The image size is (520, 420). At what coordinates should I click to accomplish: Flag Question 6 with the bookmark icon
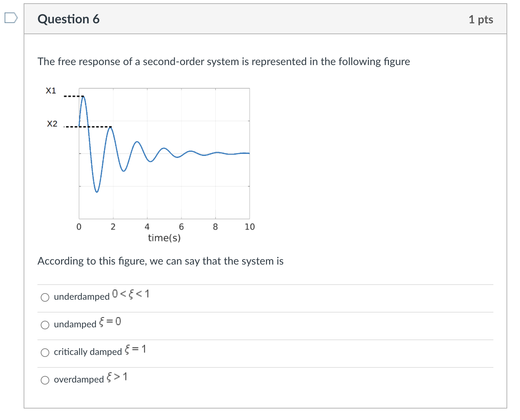tap(11, 18)
